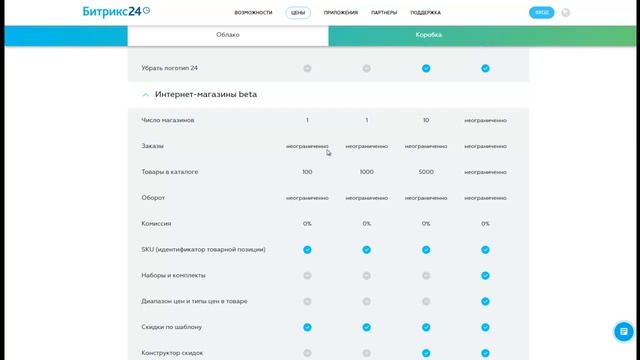Switch to the Коробка tab
This screenshot has width=640, height=360.
429,35
